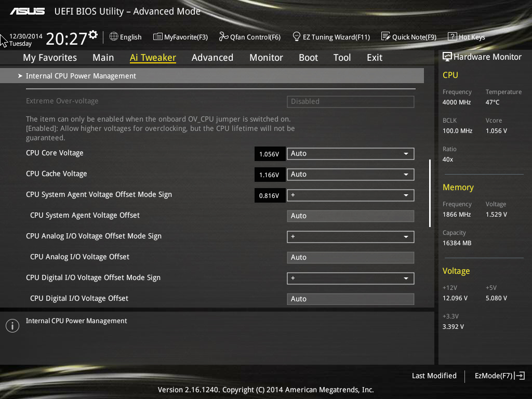Screen dimensions: 532x399
Task: Click the 1.056V core voltage readout
Action: [270, 154]
